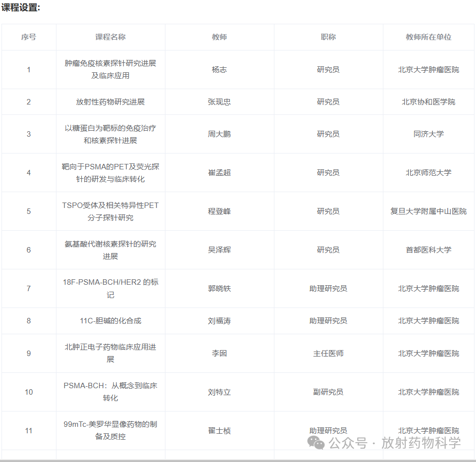
Task: Click affiliation 北京师范大学
Action: pos(428,173)
